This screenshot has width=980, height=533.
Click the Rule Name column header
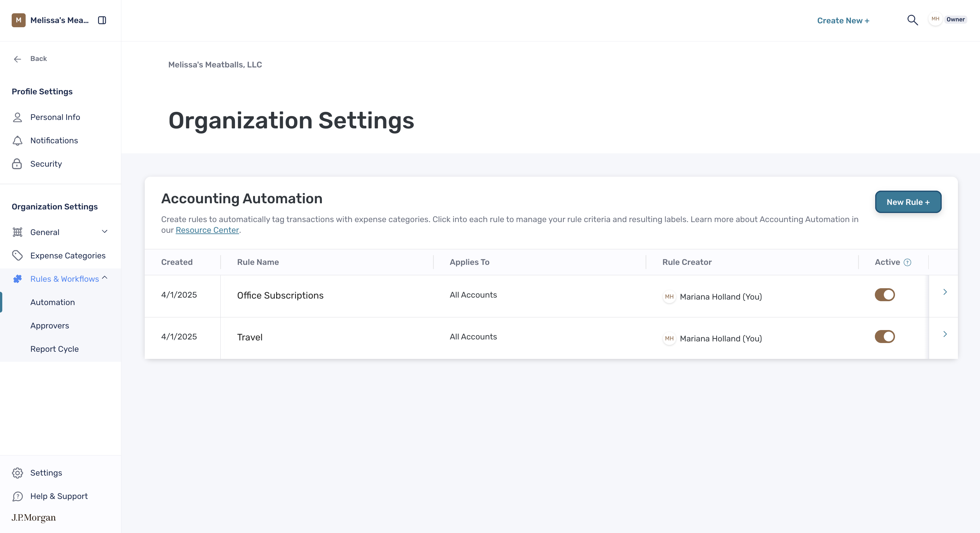point(258,262)
